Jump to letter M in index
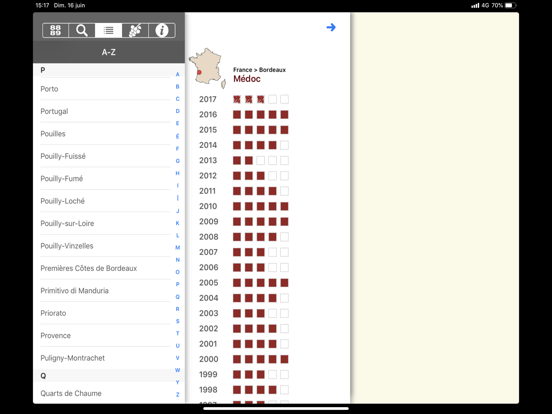 point(178,247)
